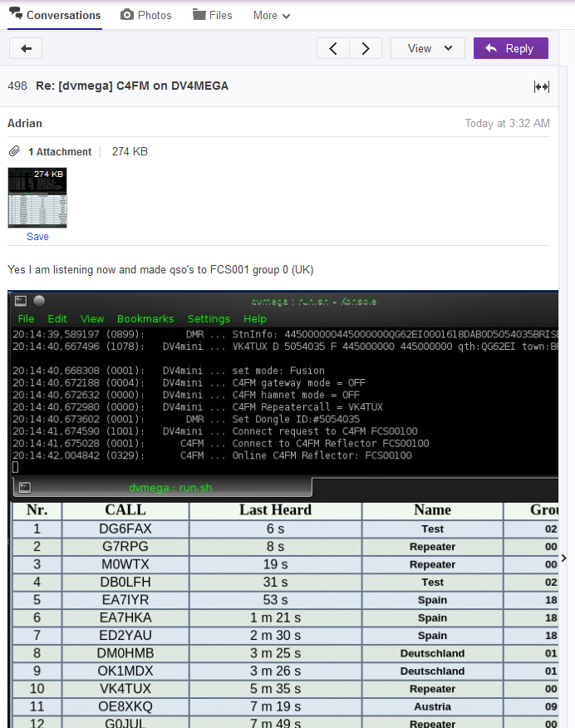This screenshot has width=575, height=728.
Task: Click the Conversations speech bubble icon
Action: click(16, 13)
